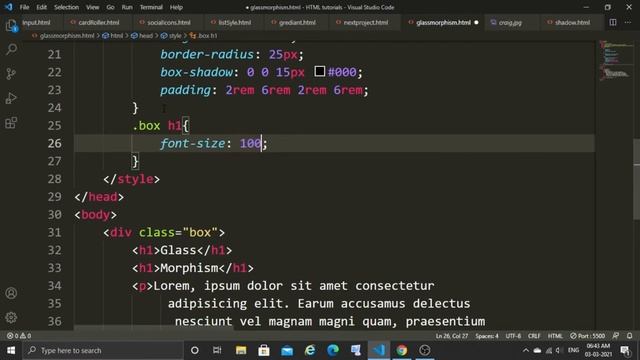Click the vertical editor scrollbar
This screenshot has height=360, width=640.
tap(637, 180)
